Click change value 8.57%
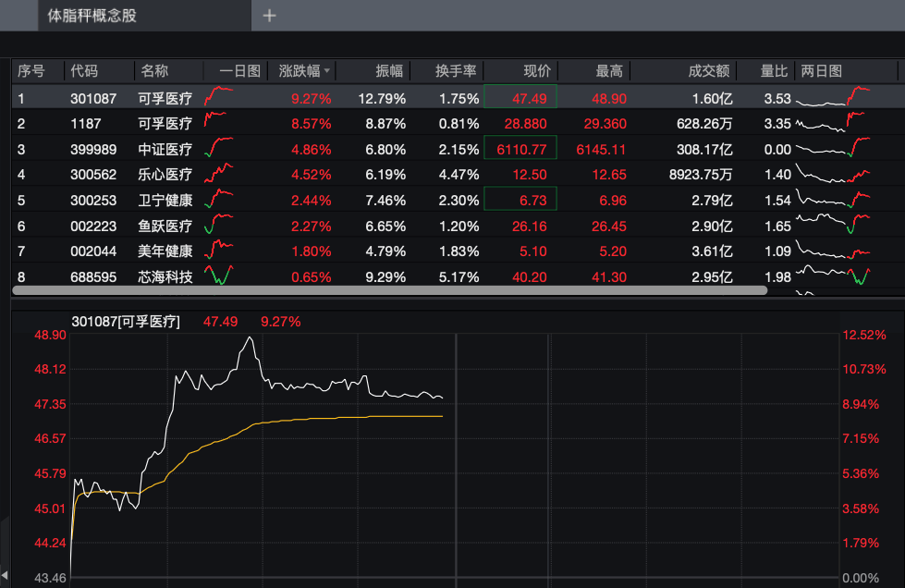905x588 pixels. (x=312, y=124)
